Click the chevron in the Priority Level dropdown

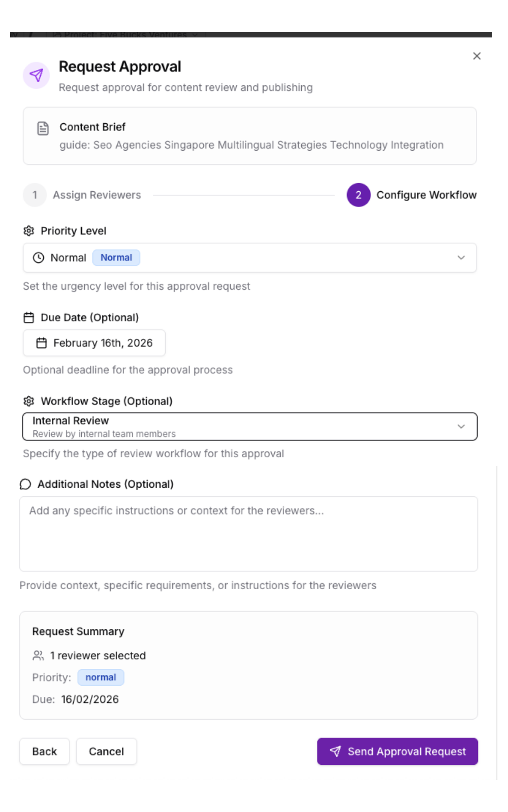(x=461, y=258)
